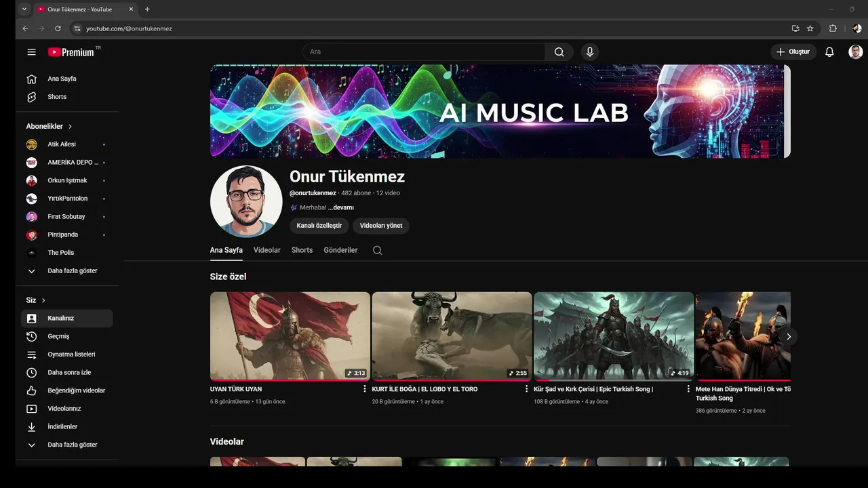Open YırtıkPantolon channel
868x488 pixels.
point(66,199)
